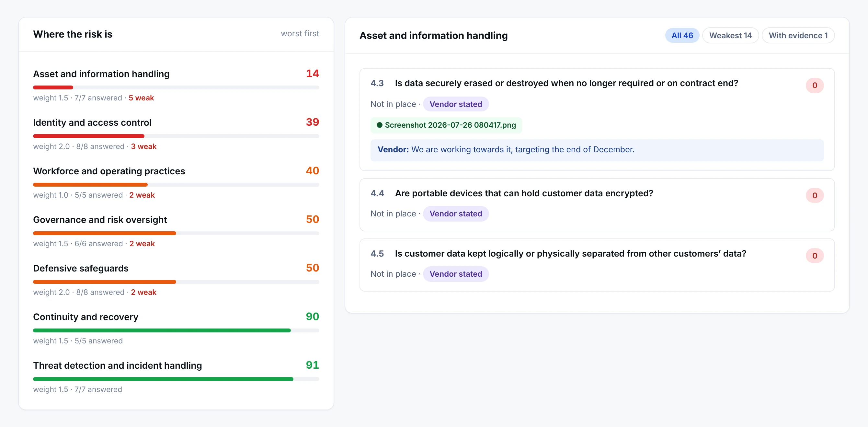This screenshot has width=868, height=427.
Task: Click the 'Where the risk is' heading
Action: click(73, 34)
